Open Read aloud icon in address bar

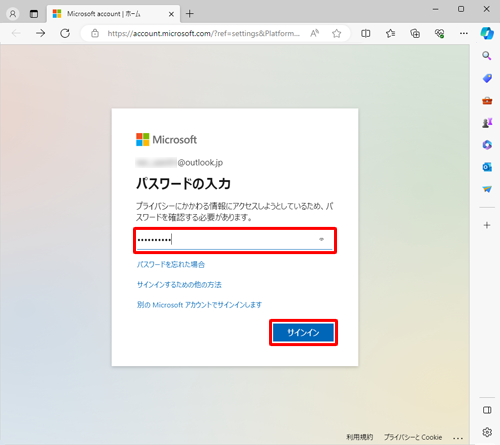tap(315, 33)
